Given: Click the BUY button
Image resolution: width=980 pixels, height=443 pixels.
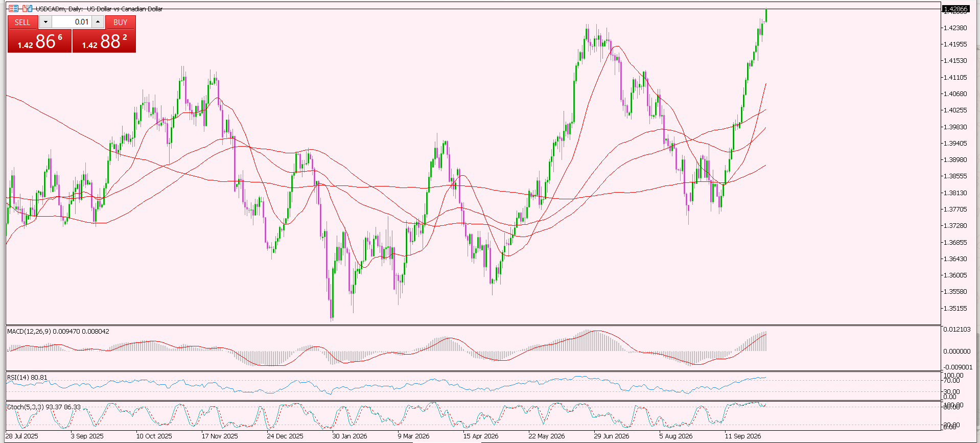Looking at the screenshot, I should (121, 22).
